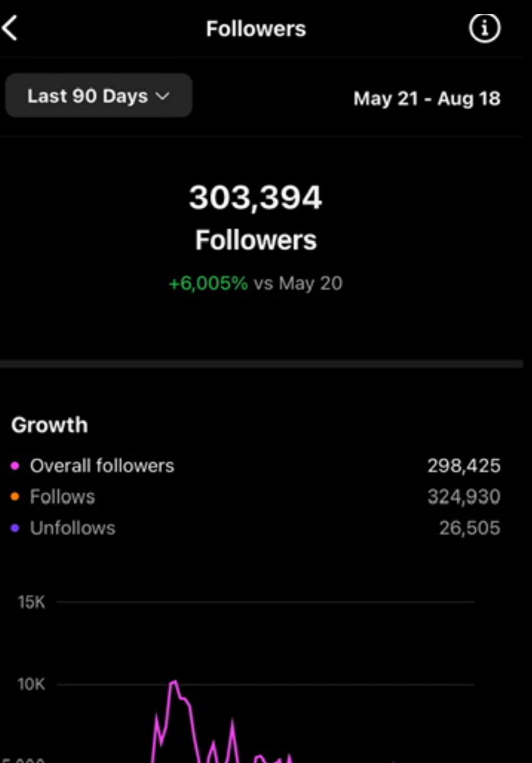Image resolution: width=532 pixels, height=763 pixels.
Task: Open the Last 90 Days dropdown
Action: 98,96
